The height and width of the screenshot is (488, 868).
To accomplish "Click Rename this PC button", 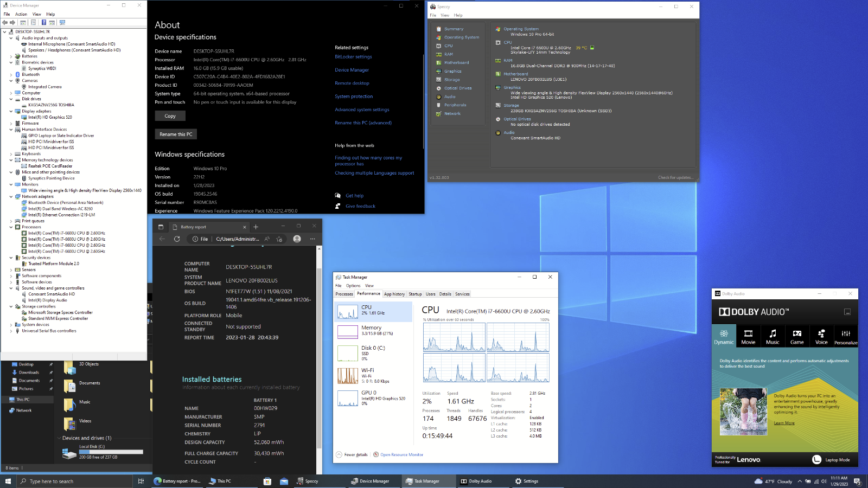I will pos(176,134).
